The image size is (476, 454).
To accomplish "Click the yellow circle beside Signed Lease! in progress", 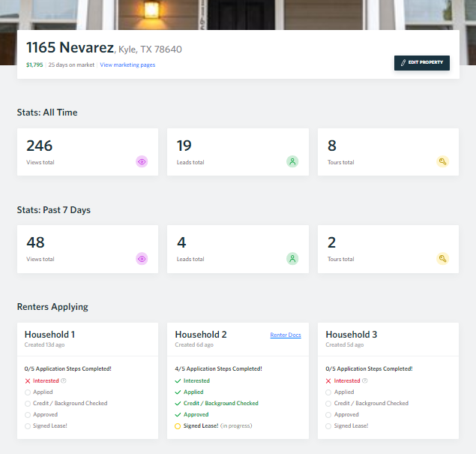I will click(178, 426).
